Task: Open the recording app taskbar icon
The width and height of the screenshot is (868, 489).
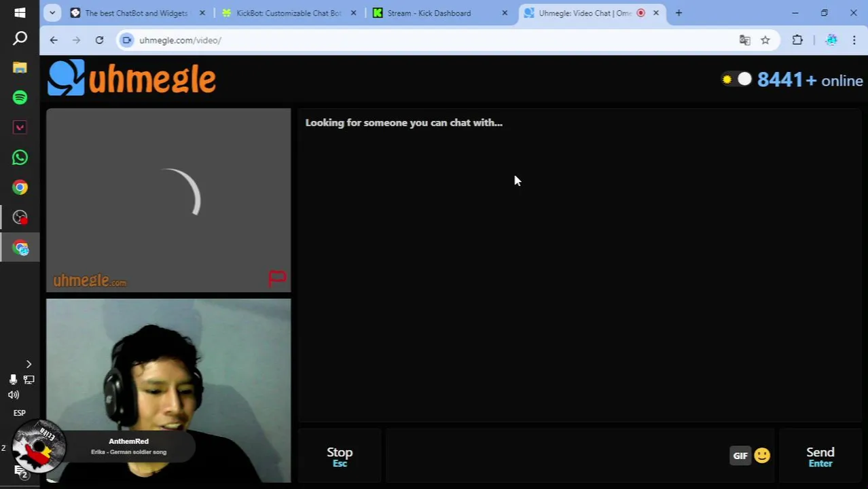Action: pos(20,217)
